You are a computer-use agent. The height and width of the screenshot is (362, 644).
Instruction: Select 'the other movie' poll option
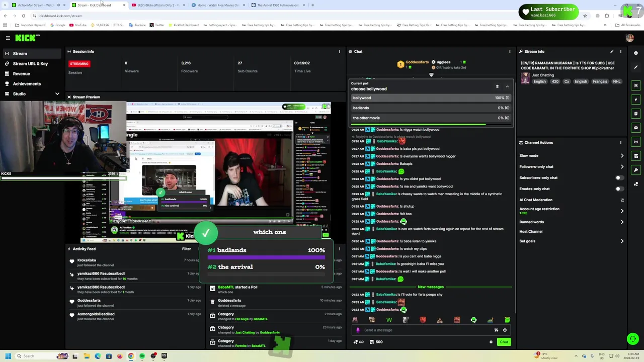pos(431,118)
